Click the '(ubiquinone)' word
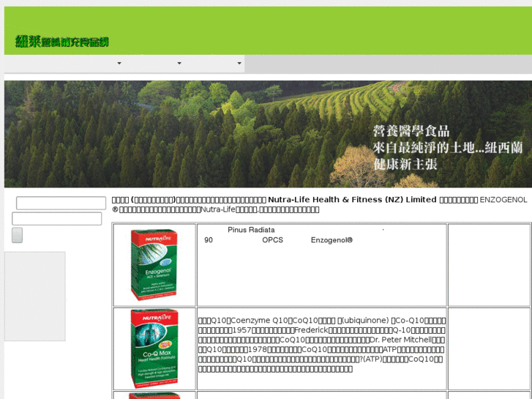532x399 pixels. [x=364, y=321]
